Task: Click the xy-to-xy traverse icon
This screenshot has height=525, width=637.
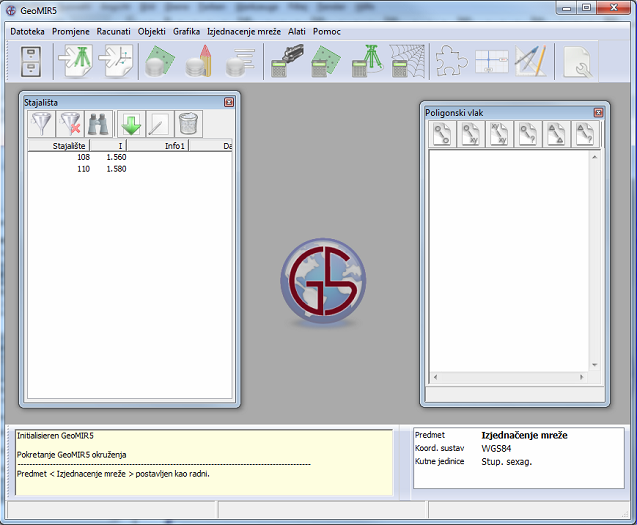Action: (x=500, y=134)
